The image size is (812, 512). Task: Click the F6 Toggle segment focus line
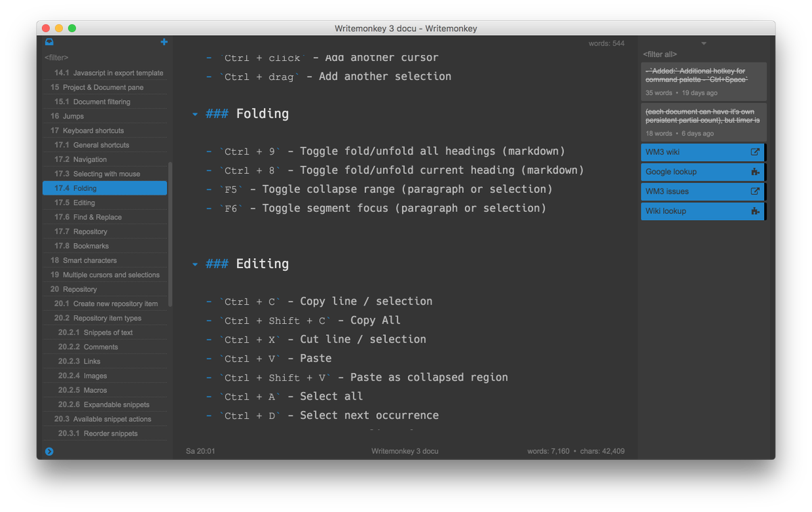(x=376, y=208)
